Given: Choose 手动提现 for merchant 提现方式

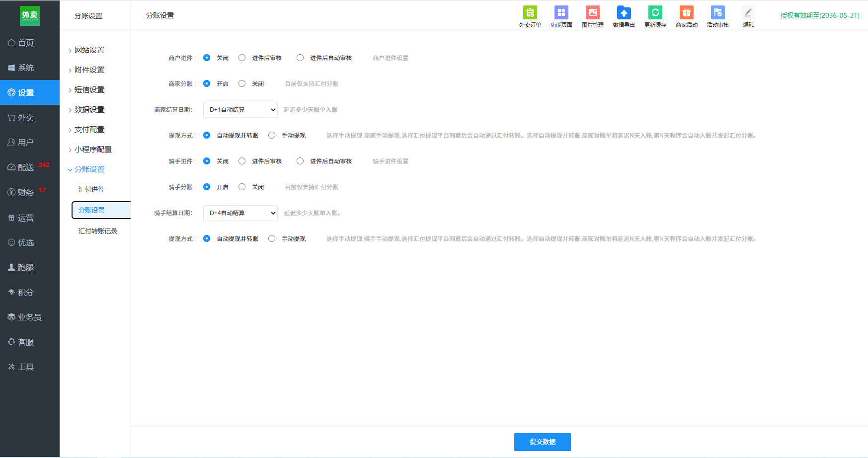Looking at the screenshot, I should [x=272, y=135].
